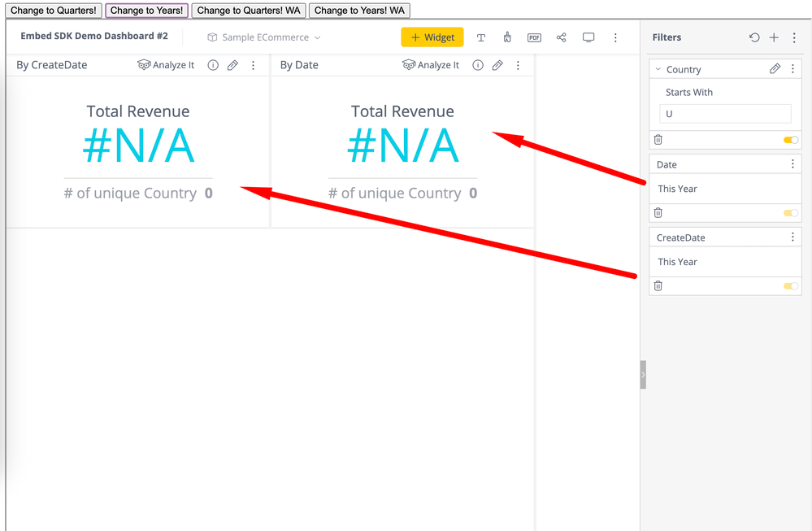Reset filters with the undo arrow icon
Screen dimensions: 812x531
(754, 37)
